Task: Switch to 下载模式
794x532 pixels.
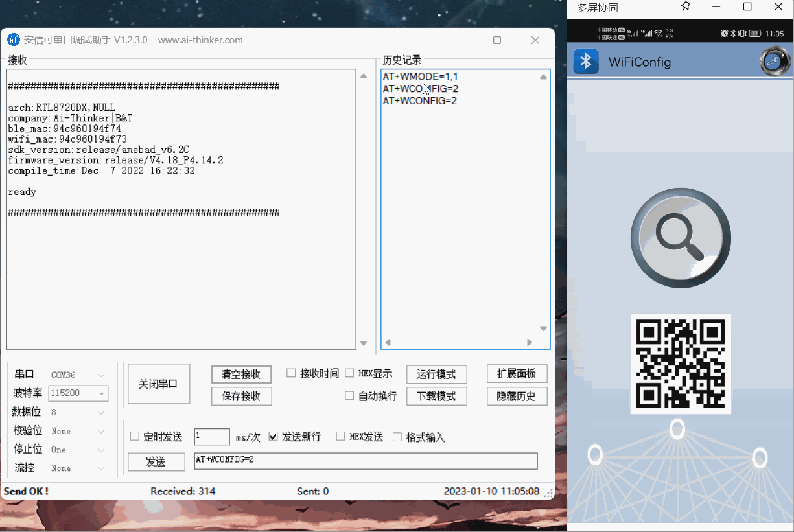Action: [x=436, y=396]
